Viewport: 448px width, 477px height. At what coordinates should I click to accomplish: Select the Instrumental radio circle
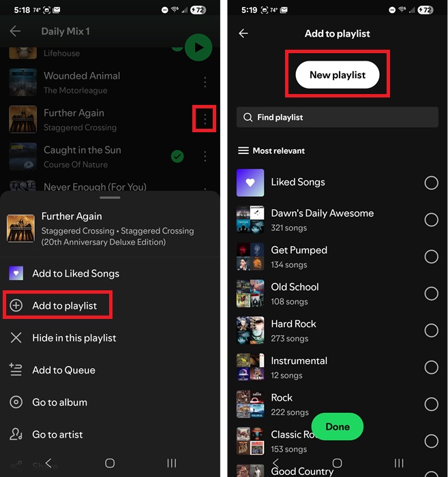coord(431,367)
